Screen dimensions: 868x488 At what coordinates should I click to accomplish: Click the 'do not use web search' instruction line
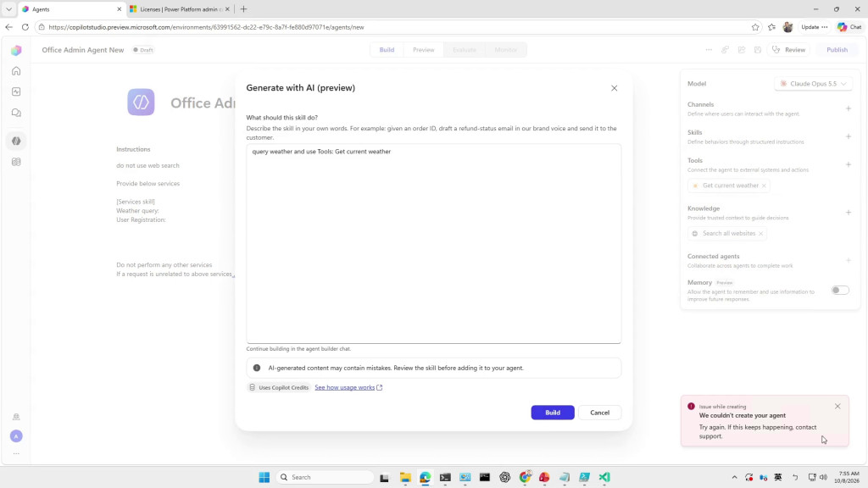[x=147, y=165]
